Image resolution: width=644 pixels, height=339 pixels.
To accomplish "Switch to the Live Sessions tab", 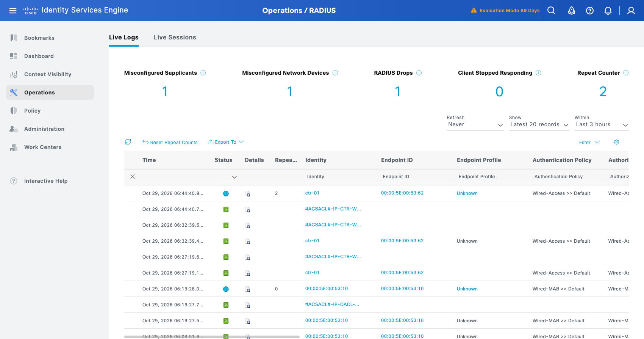I will pos(175,37).
